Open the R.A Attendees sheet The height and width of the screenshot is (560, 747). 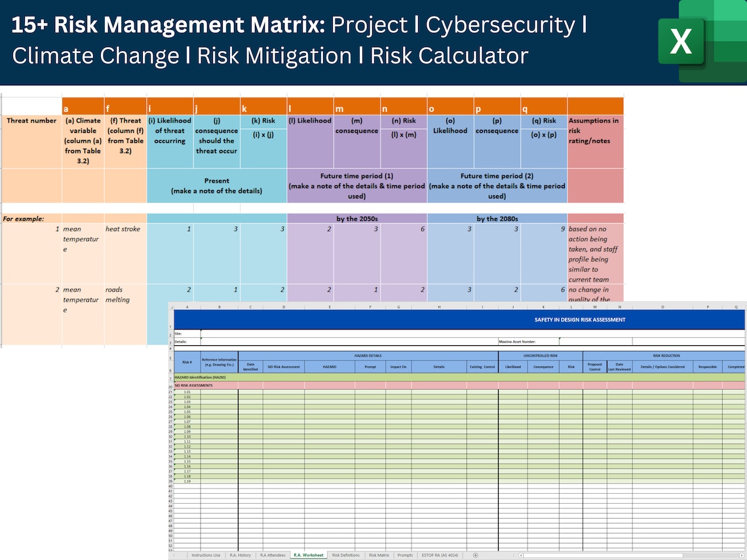point(273,555)
